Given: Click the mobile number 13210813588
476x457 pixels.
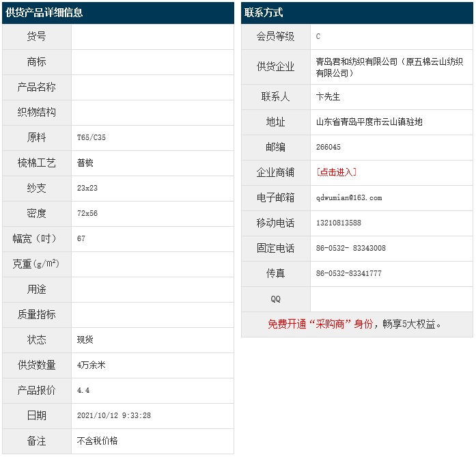Looking at the screenshot, I should pyautogui.click(x=339, y=223).
